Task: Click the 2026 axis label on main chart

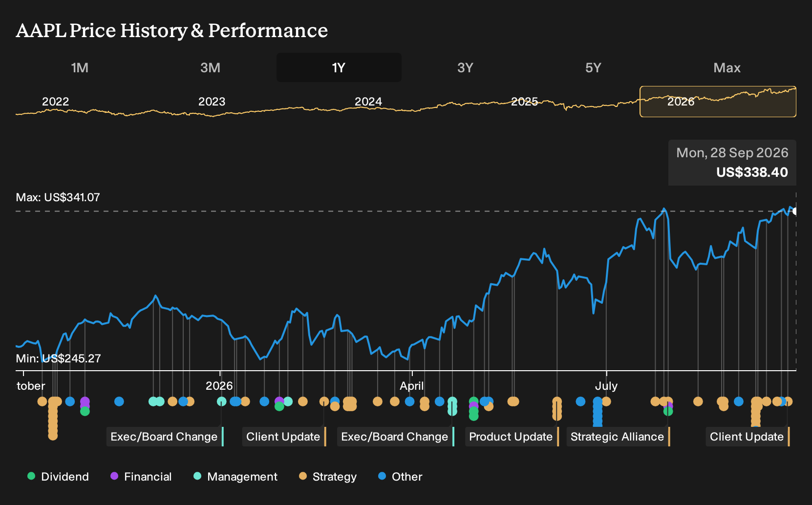Action: point(219,386)
